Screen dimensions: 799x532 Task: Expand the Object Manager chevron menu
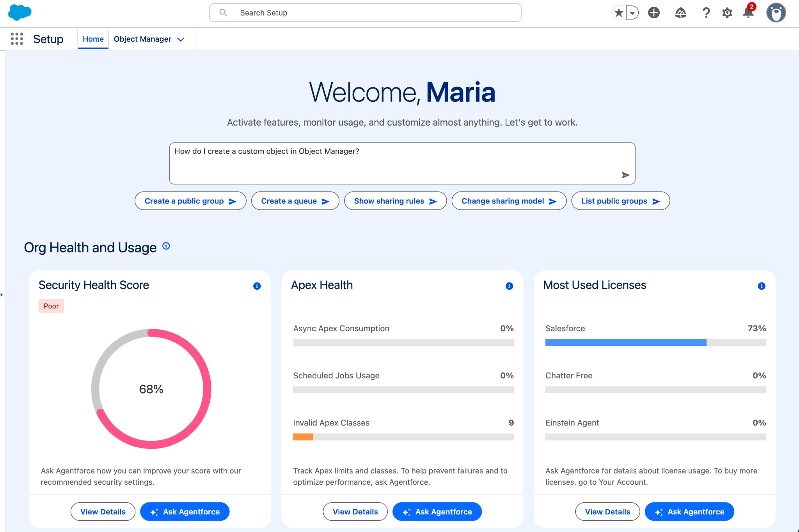click(181, 39)
